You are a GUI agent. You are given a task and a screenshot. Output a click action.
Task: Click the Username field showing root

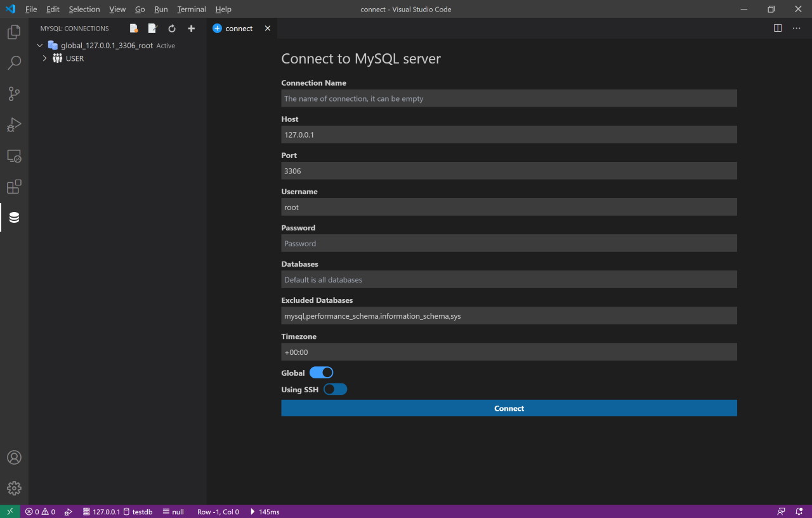509,207
